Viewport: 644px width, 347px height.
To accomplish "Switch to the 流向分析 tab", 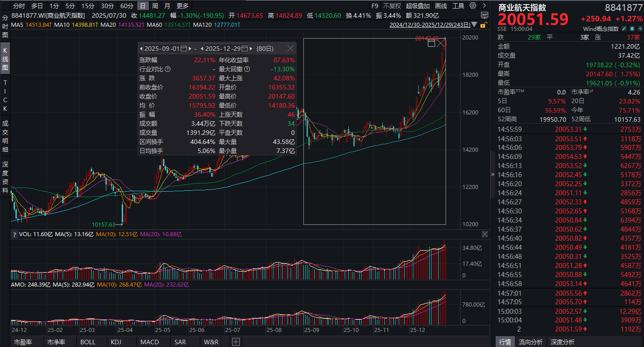I will coord(530,342).
